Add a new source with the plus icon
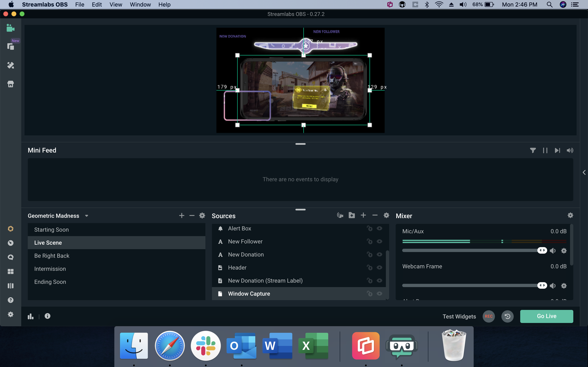Image resolution: width=588 pixels, height=367 pixels. click(363, 215)
